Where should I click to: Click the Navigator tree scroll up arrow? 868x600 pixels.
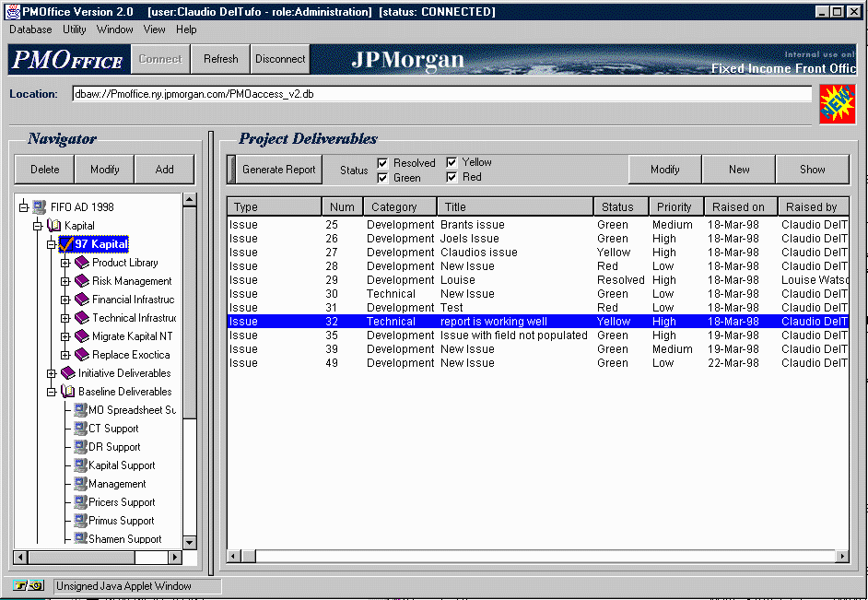point(189,199)
